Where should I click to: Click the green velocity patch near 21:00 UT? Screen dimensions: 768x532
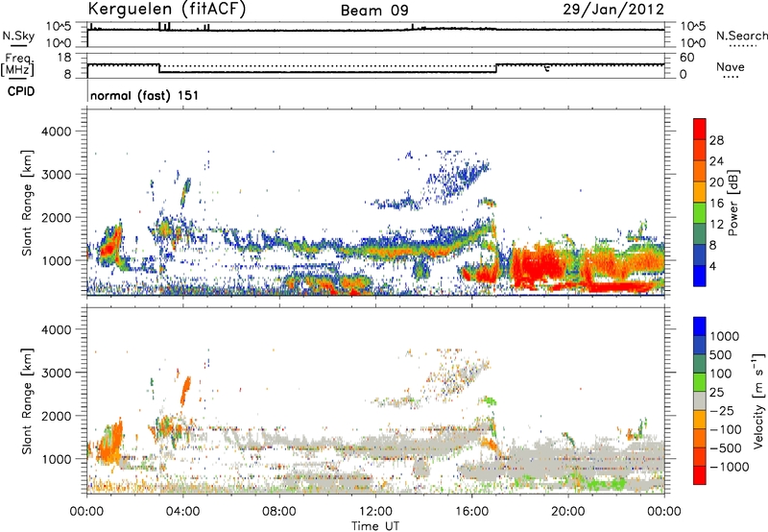point(605,483)
